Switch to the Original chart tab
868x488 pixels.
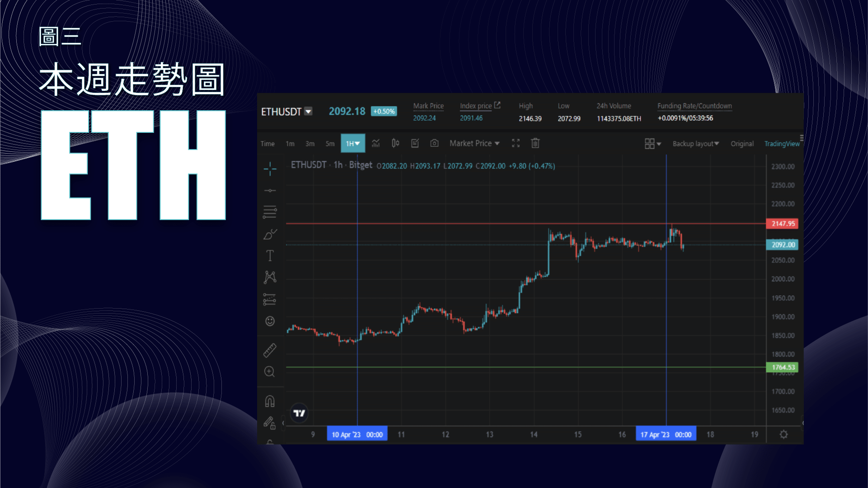(x=742, y=144)
